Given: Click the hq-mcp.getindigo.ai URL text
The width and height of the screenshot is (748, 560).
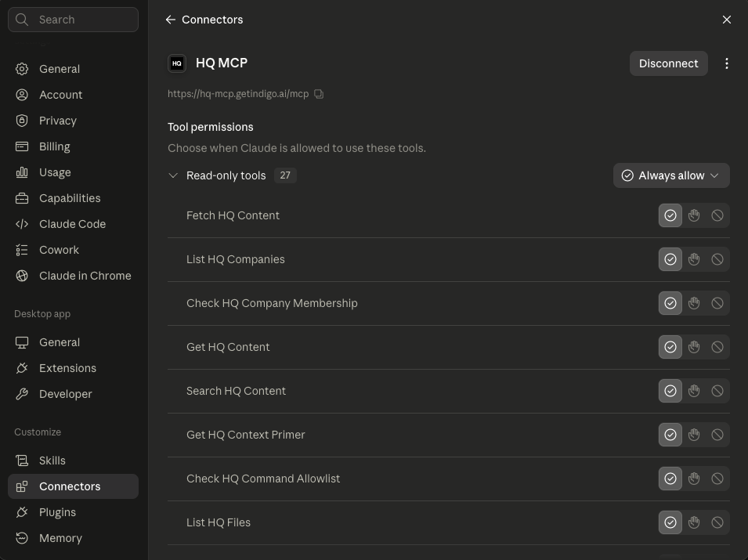Looking at the screenshot, I should 238,94.
